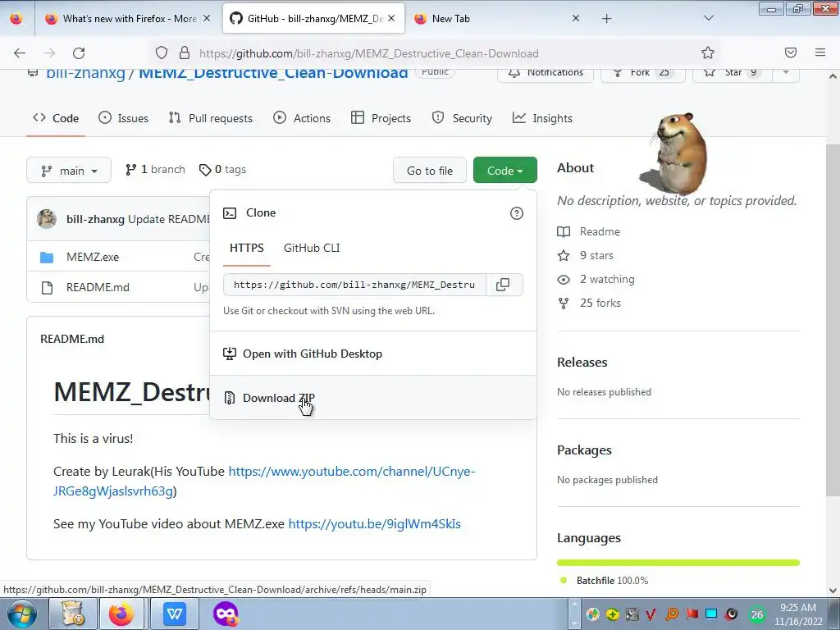Open a new tab with plus button
The height and width of the screenshot is (630, 840).
point(606,19)
